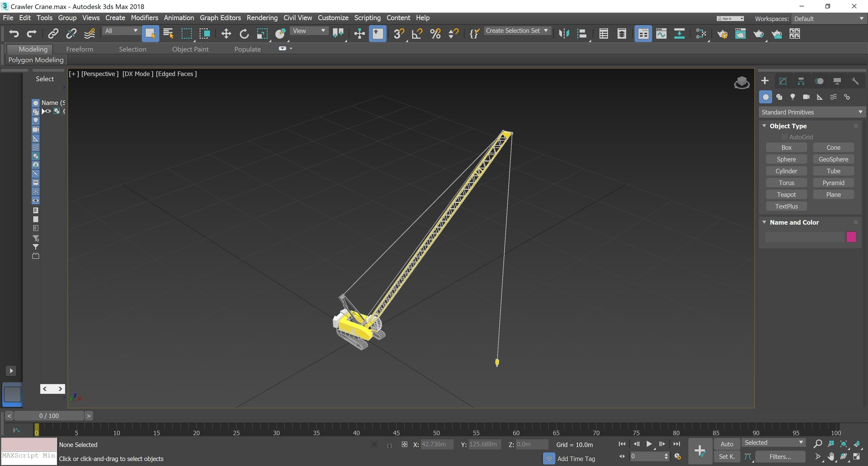The height and width of the screenshot is (466, 868).
Task: Open the Display command panel tab
Action: pyautogui.click(x=837, y=81)
